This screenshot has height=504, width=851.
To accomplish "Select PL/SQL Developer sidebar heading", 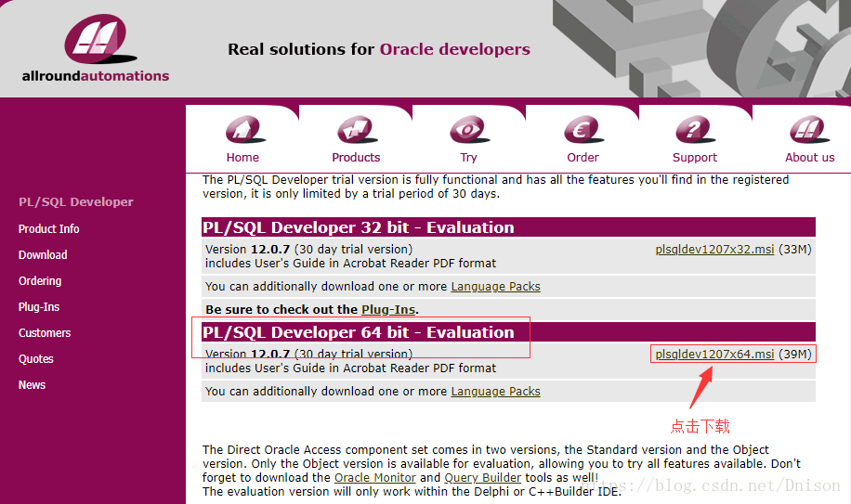I will [x=76, y=202].
